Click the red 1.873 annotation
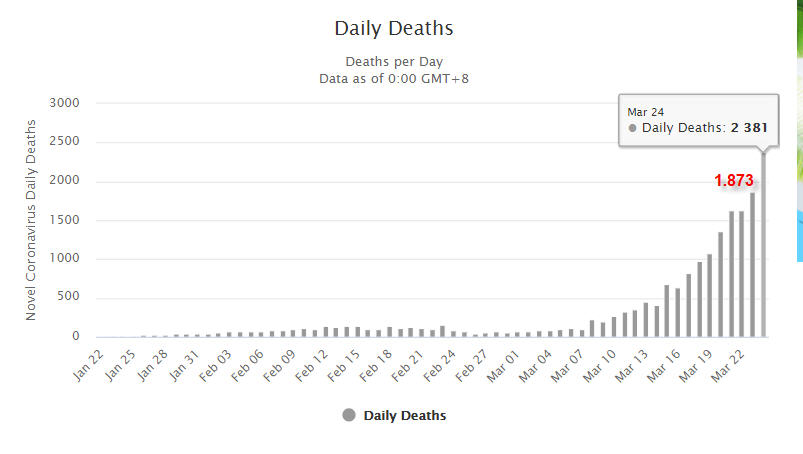The width and height of the screenshot is (803, 454). point(734,181)
